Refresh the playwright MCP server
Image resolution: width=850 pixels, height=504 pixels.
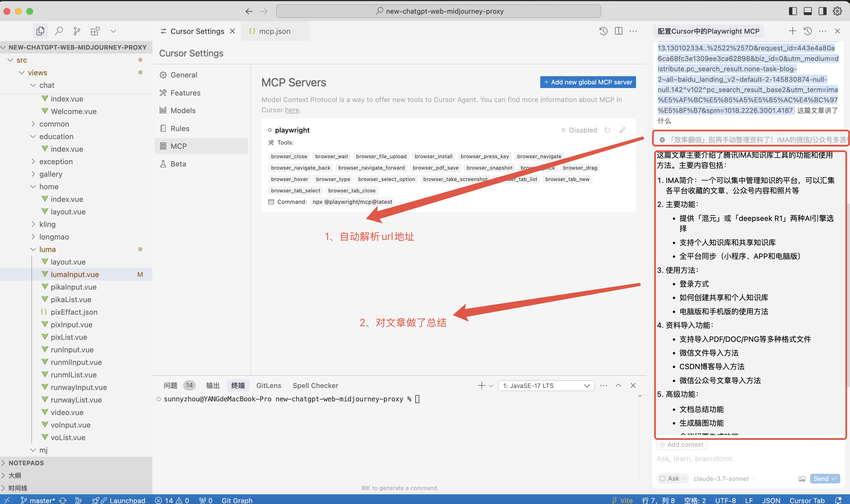[x=608, y=130]
